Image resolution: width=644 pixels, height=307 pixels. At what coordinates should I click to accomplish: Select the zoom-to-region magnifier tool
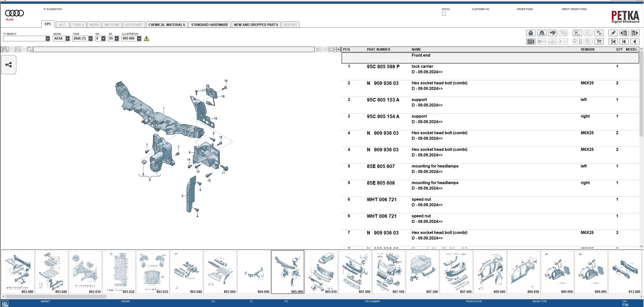(18, 49)
